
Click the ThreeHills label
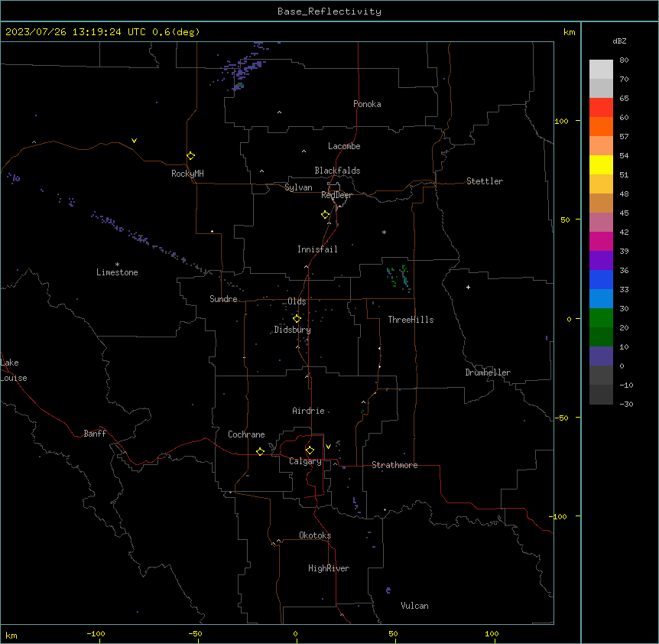[411, 320]
